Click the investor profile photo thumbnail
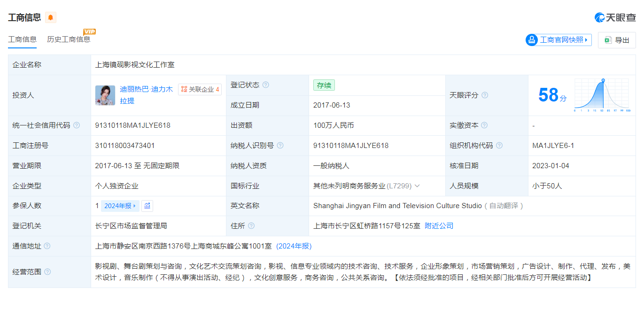Screen dimensions: 644x311 click(105, 95)
